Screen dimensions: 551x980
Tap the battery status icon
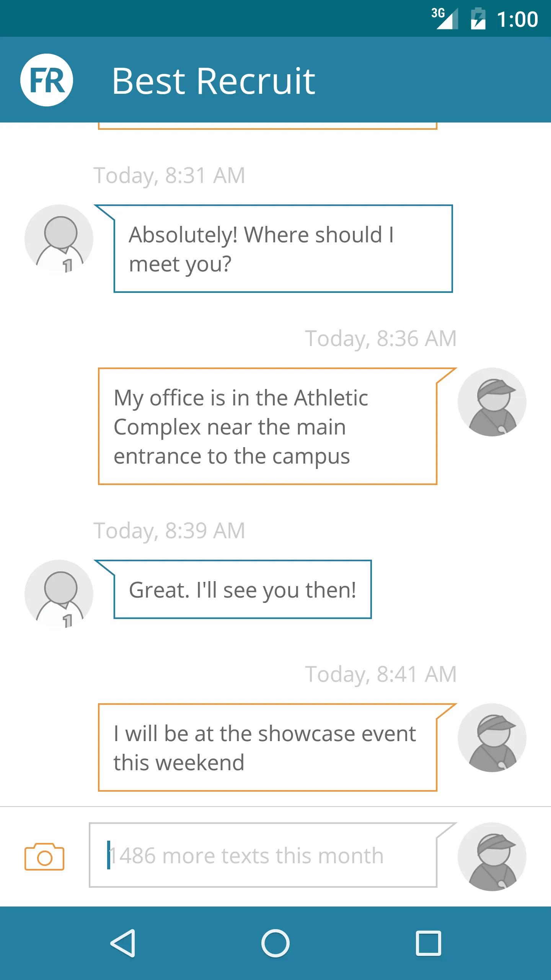click(x=478, y=19)
